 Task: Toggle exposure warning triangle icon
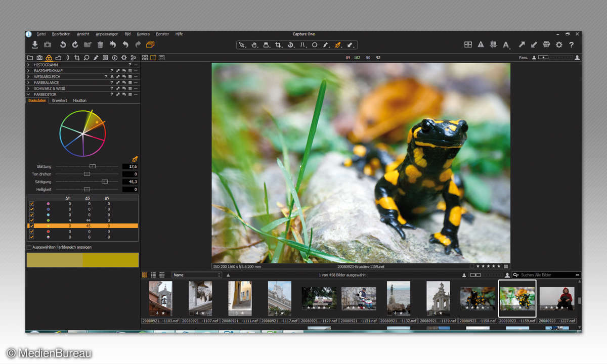click(481, 44)
